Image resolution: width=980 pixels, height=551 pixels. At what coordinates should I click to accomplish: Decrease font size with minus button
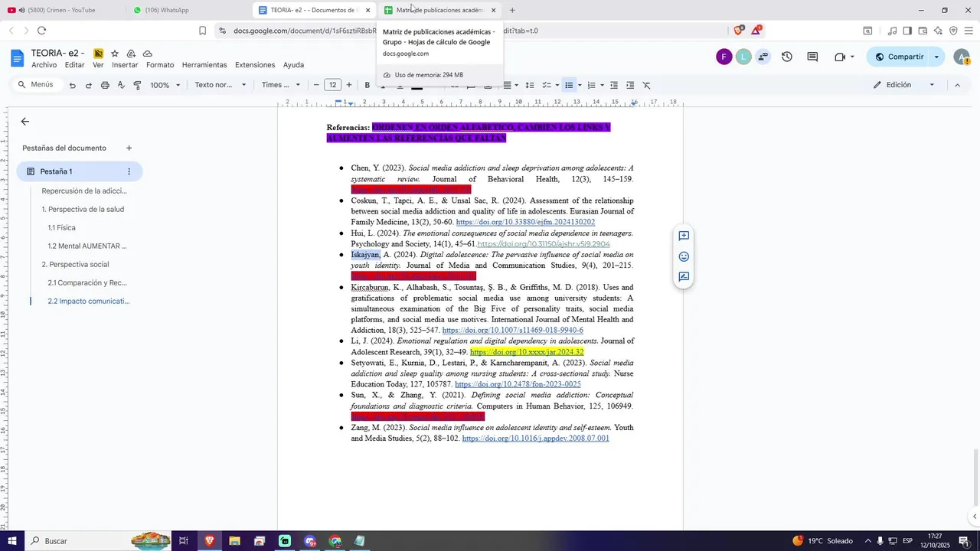[x=317, y=85]
